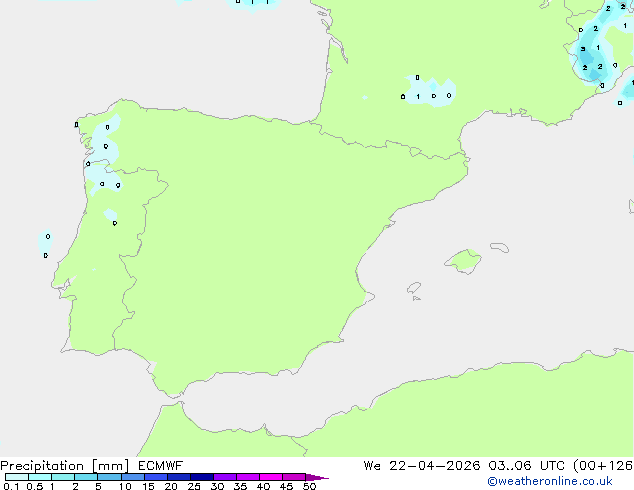Image resolution: width=634 pixels, height=490 pixels.
Task: Click the "0.5" legend scale label
Action: point(35,486)
